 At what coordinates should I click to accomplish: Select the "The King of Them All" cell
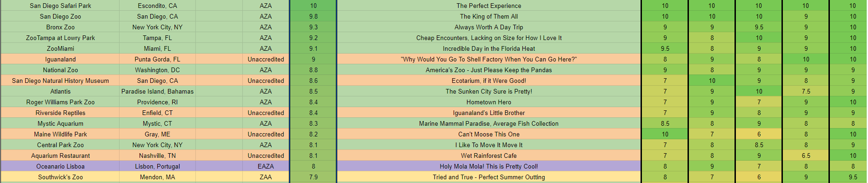pos(488,16)
